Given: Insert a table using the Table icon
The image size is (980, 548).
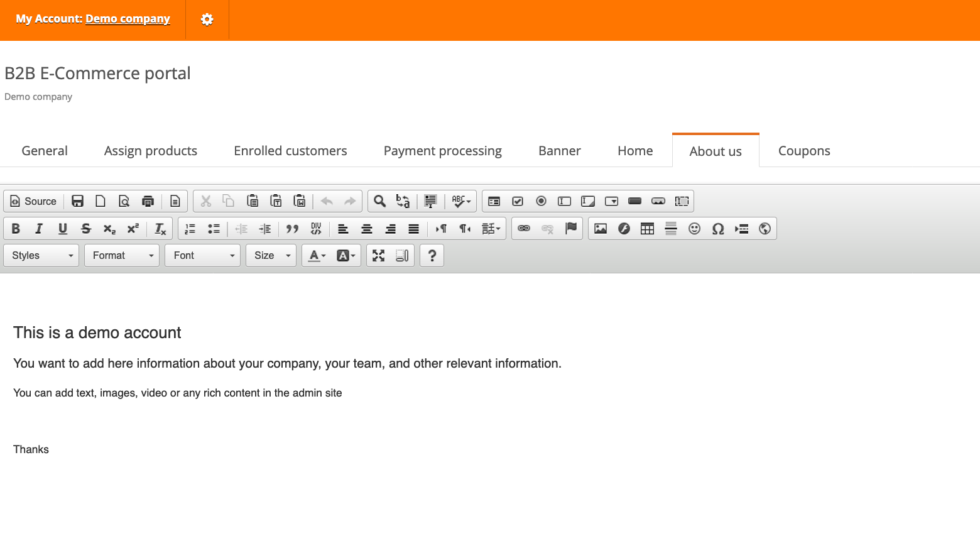Looking at the screenshot, I should tap(647, 229).
